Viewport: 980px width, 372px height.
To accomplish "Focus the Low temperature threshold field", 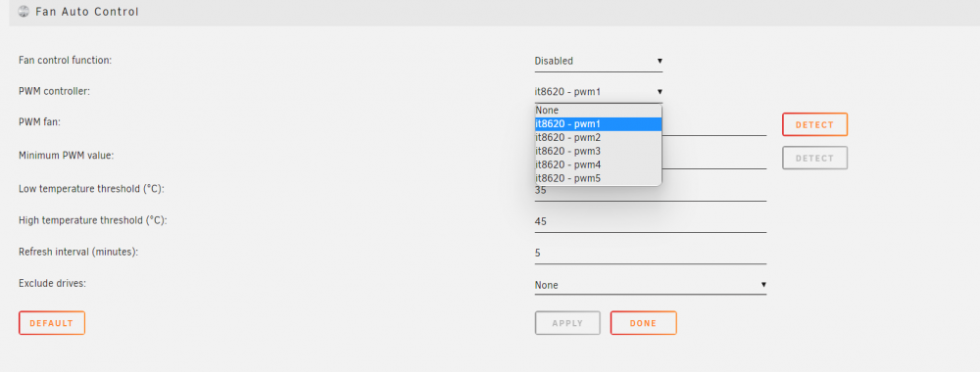I will point(650,190).
